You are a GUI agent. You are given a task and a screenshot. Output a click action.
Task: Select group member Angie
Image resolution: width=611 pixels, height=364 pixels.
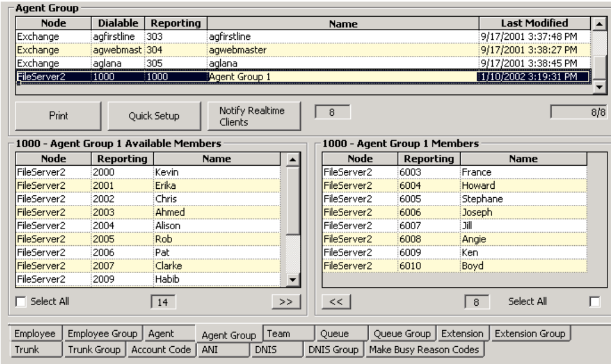[x=455, y=239]
